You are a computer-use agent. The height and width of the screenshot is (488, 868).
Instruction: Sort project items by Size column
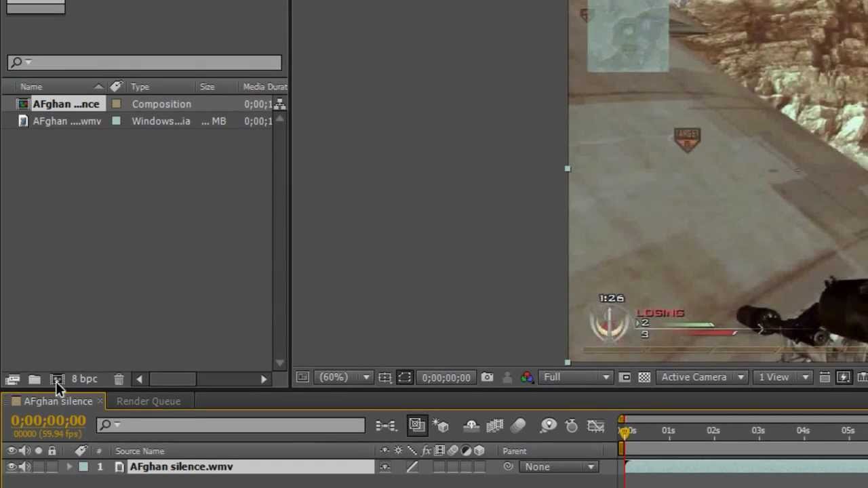point(207,87)
